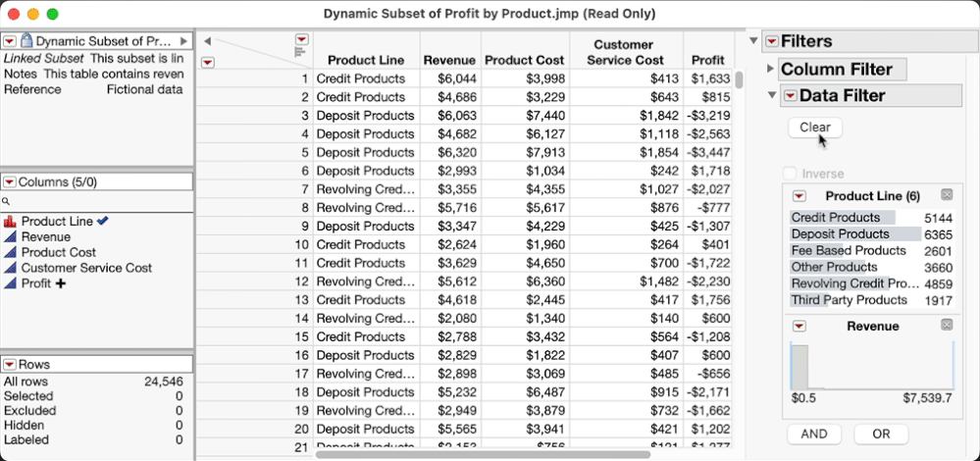Open the Rows panel red triangle menu
The image size is (980, 461).
click(x=9, y=364)
